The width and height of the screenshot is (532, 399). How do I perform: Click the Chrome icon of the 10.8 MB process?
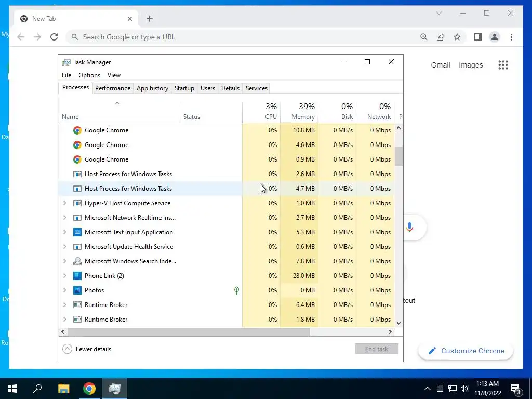coord(77,130)
